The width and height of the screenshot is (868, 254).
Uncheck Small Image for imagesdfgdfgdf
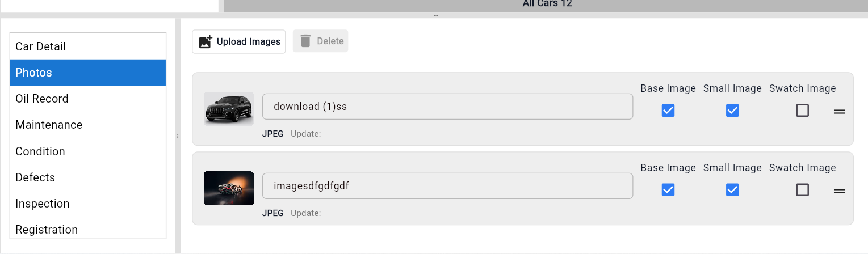(732, 190)
